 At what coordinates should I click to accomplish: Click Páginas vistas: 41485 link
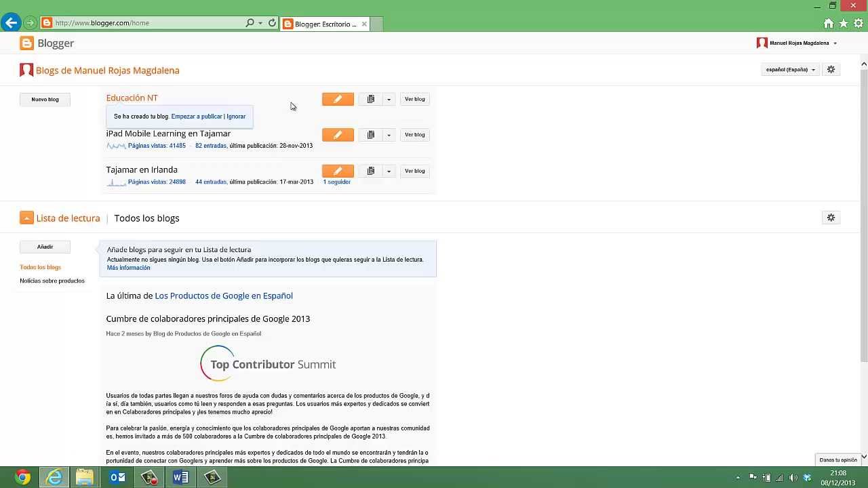click(157, 146)
